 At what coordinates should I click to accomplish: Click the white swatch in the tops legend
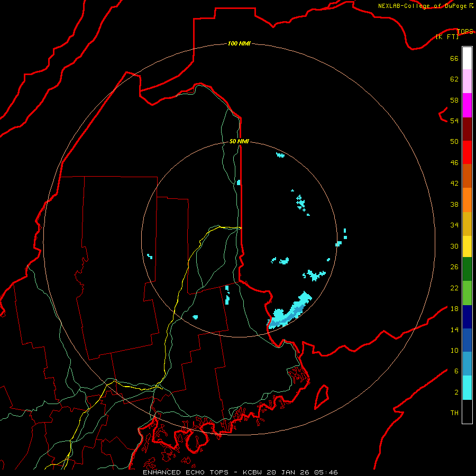pos(467,58)
